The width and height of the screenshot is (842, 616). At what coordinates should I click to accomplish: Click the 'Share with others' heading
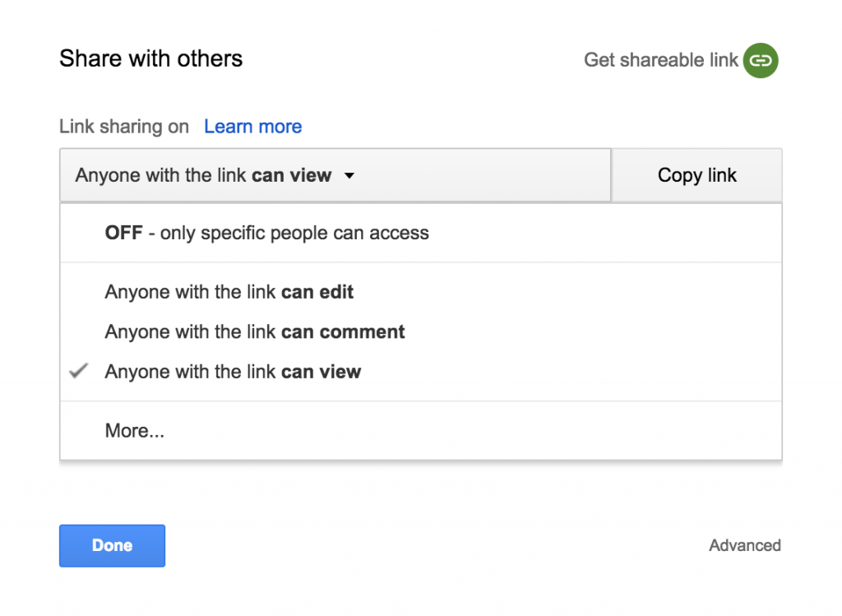point(151,59)
